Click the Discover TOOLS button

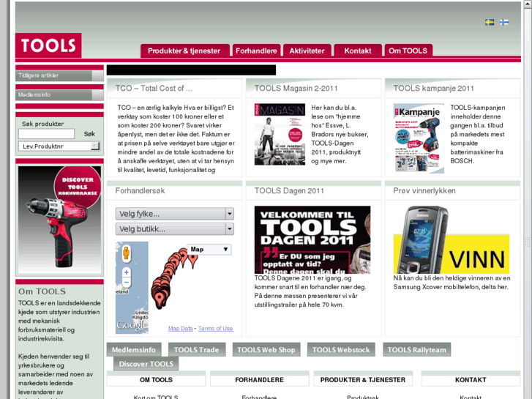pos(146,364)
